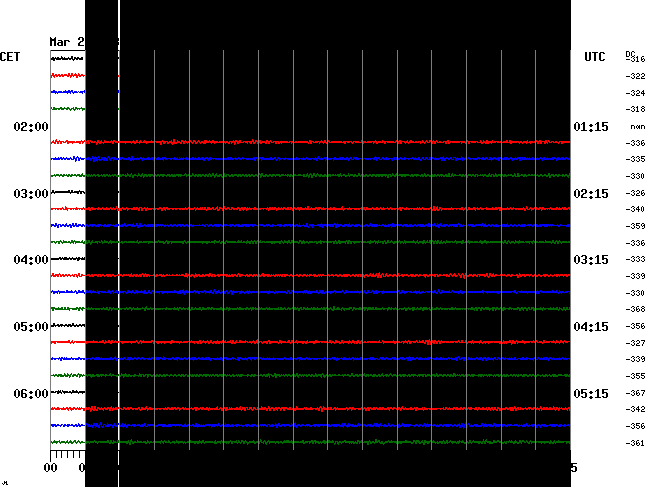This screenshot has height=494, width=650.
Task: Click the -356 value beside 04:15
Action: (635, 326)
